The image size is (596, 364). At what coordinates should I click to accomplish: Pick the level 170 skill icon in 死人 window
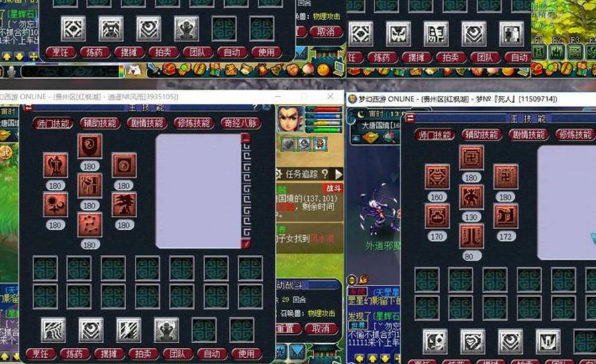click(437, 216)
